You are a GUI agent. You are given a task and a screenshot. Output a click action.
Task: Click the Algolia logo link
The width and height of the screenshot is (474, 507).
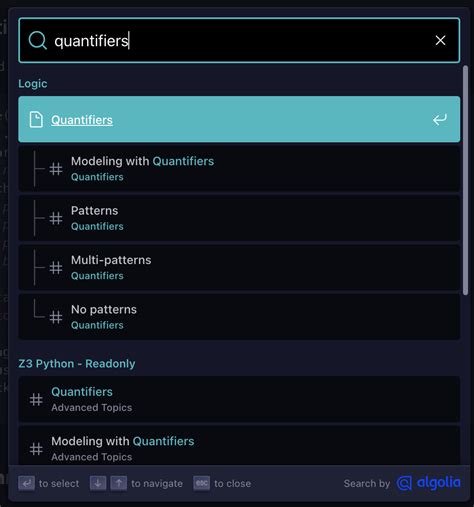429,483
